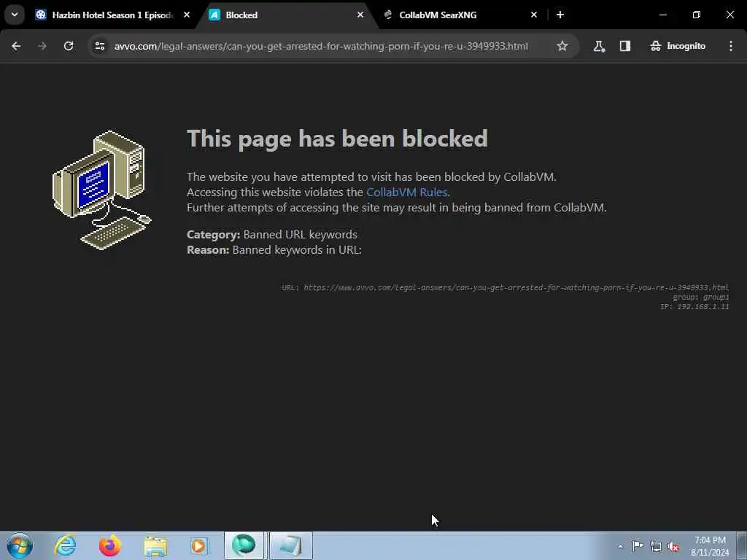Focus the avvo.com address bar URL
Viewport: 747px width, 560px height.
pos(321,46)
